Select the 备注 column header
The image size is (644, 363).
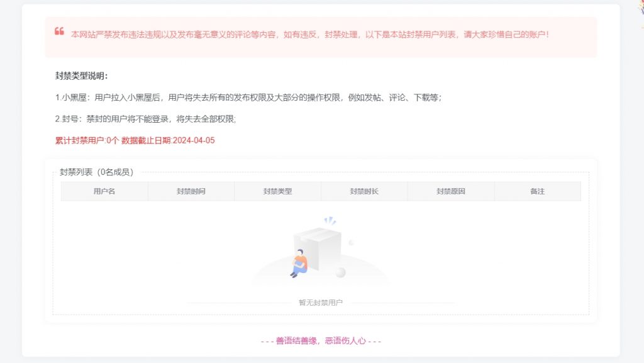(537, 191)
